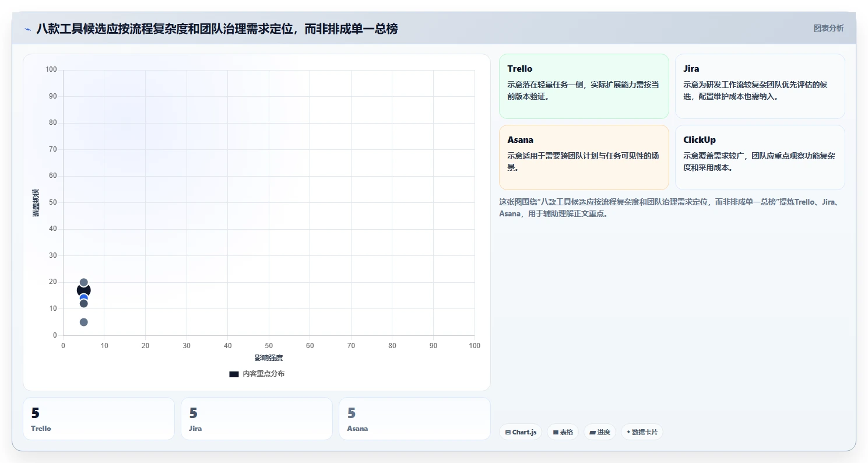Select the Chart.js tag

(521, 432)
